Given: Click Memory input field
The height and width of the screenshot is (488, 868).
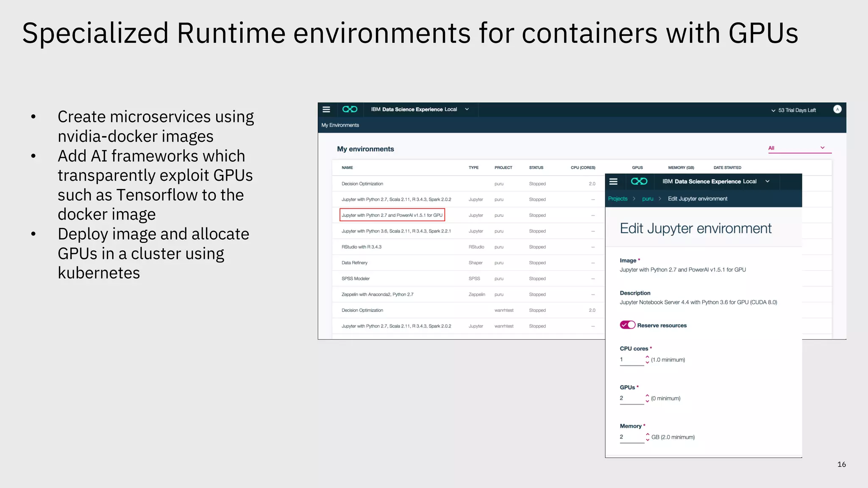Looking at the screenshot, I should 632,437.
